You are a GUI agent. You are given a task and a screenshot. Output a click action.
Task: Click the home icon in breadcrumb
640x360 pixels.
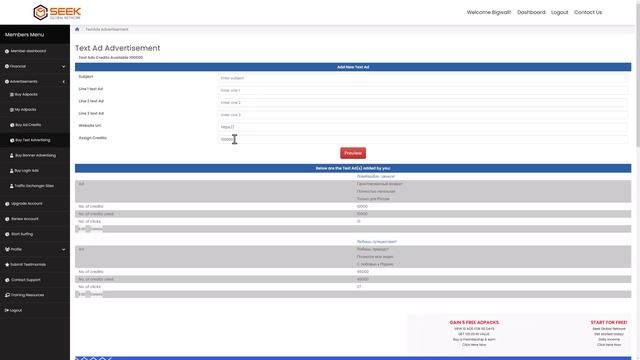pyautogui.click(x=77, y=29)
